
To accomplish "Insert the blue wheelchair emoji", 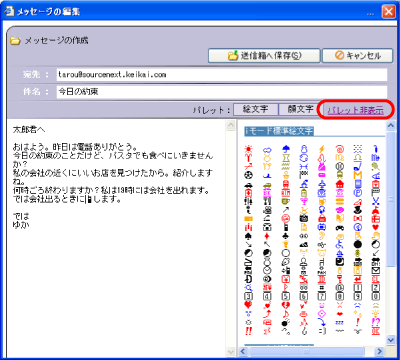I will (x=340, y=244).
